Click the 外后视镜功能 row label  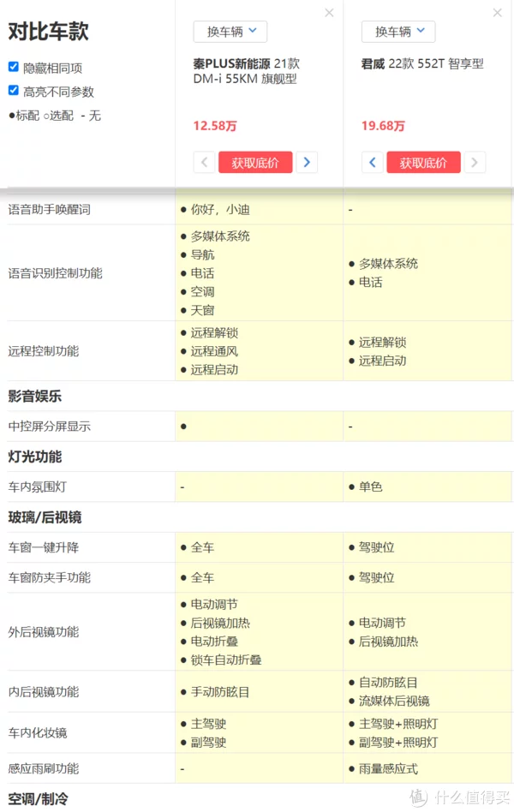coord(44,632)
